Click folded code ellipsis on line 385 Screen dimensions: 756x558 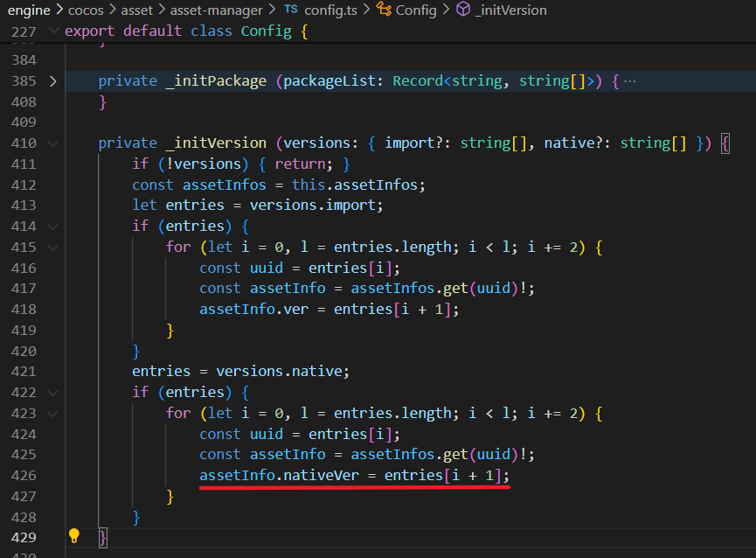[629, 81]
